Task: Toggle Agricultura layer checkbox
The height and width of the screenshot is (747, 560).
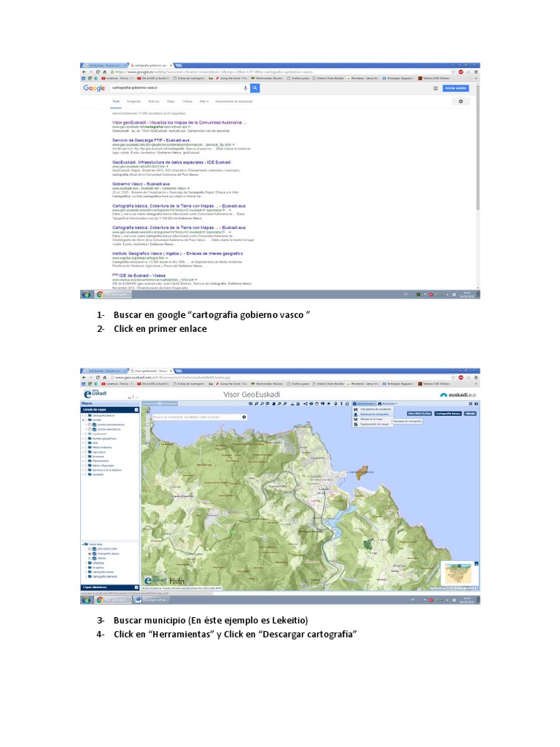Action: (86, 452)
